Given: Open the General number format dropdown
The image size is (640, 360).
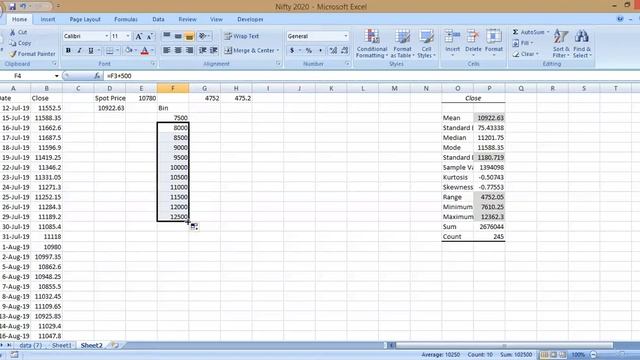Looking at the screenshot, I should 346,36.
